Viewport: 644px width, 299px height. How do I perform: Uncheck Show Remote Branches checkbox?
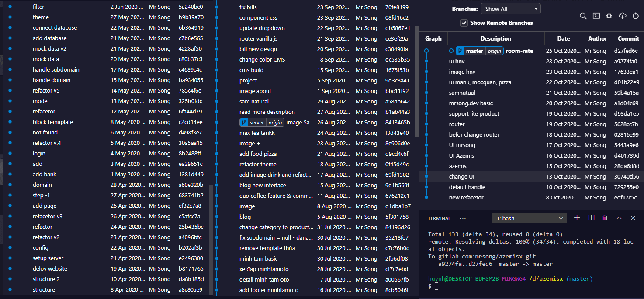[x=464, y=23]
